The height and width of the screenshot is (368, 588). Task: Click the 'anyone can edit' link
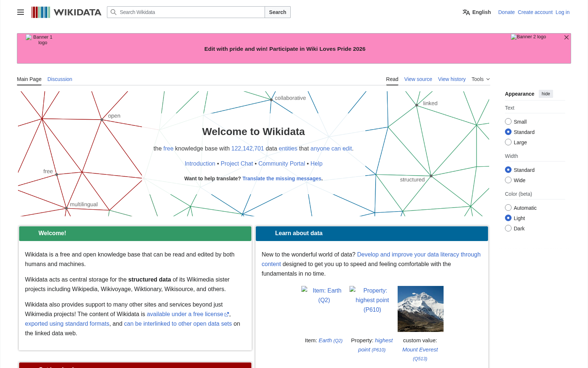331,148
